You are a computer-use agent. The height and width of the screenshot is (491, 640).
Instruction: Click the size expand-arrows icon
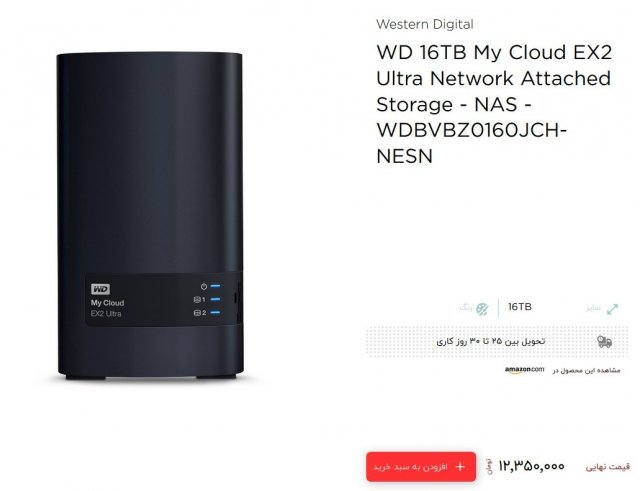pyautogui.click(x=612, y=309)
